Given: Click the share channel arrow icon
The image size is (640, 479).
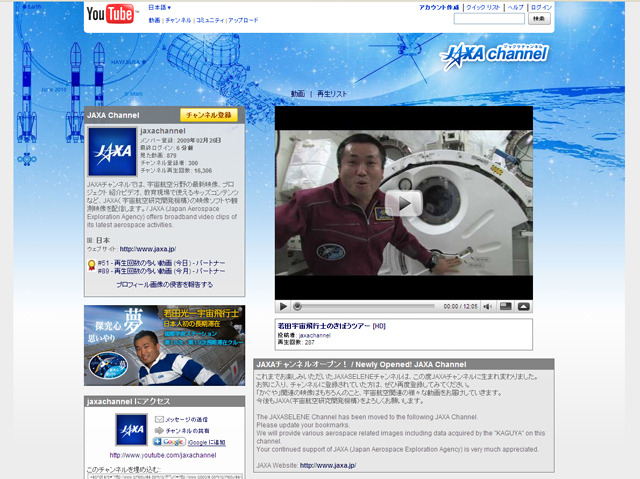Looking at the screenshot, I should click(158, 429).
